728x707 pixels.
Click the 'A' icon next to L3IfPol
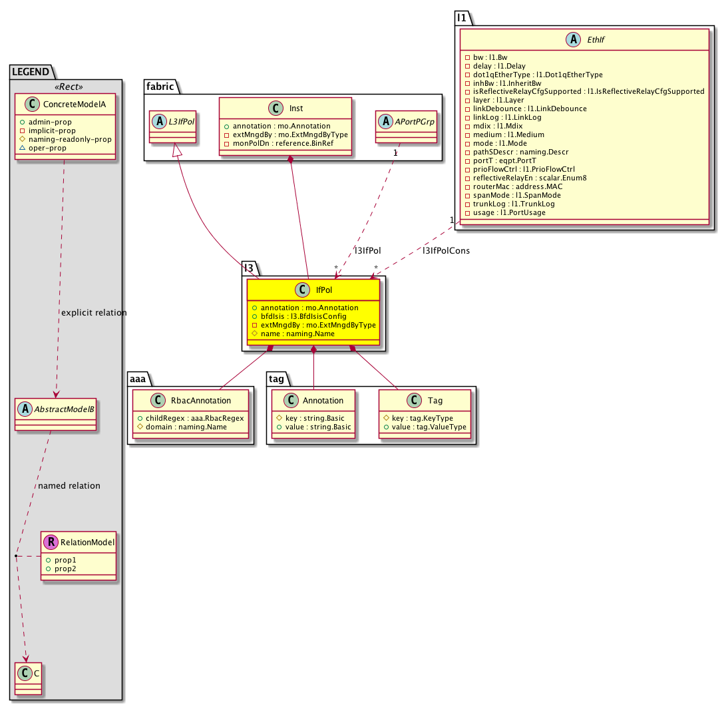coord(158,121)
